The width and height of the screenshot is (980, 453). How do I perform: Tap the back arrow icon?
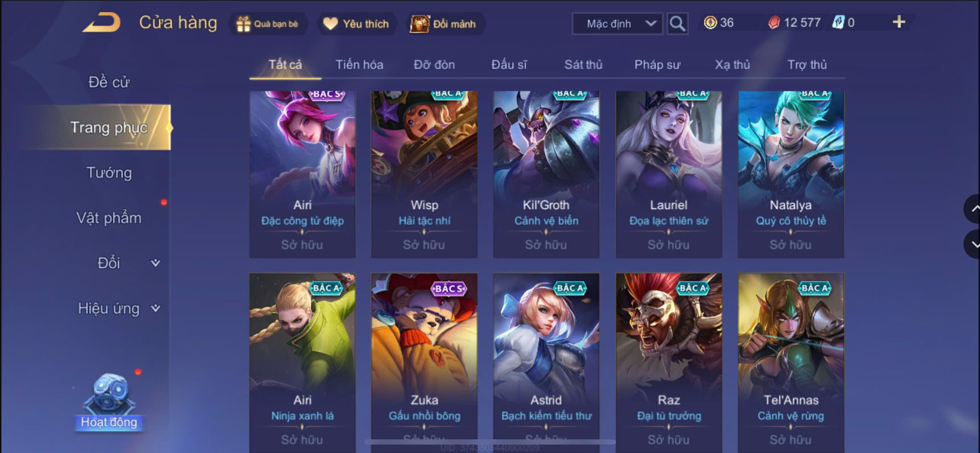pyautogui.click(x=102, y=23)
